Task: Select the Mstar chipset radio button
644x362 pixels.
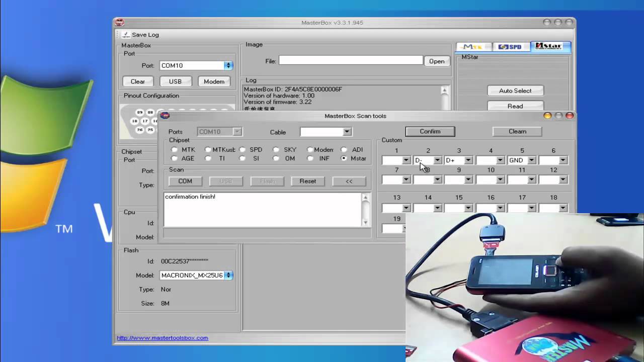Action: [344, 158]
